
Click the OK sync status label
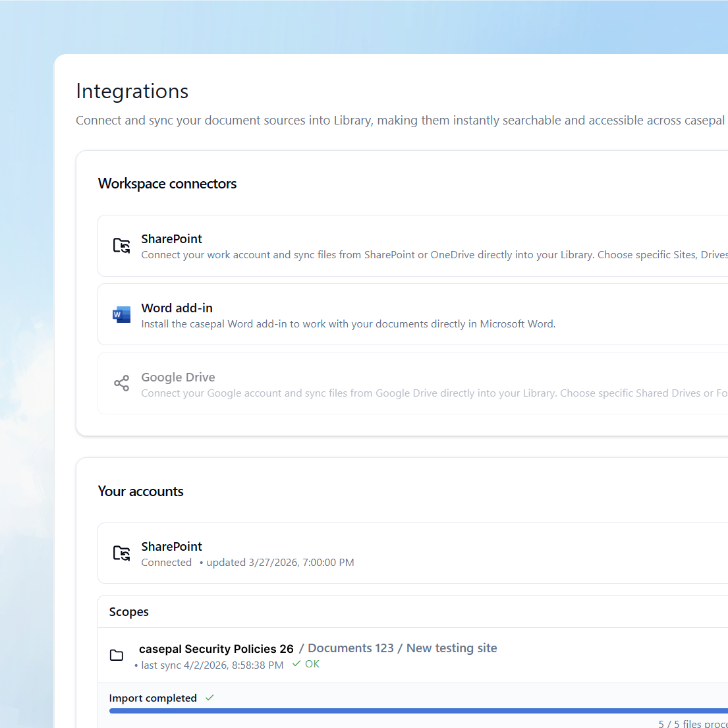coord(312,664)
